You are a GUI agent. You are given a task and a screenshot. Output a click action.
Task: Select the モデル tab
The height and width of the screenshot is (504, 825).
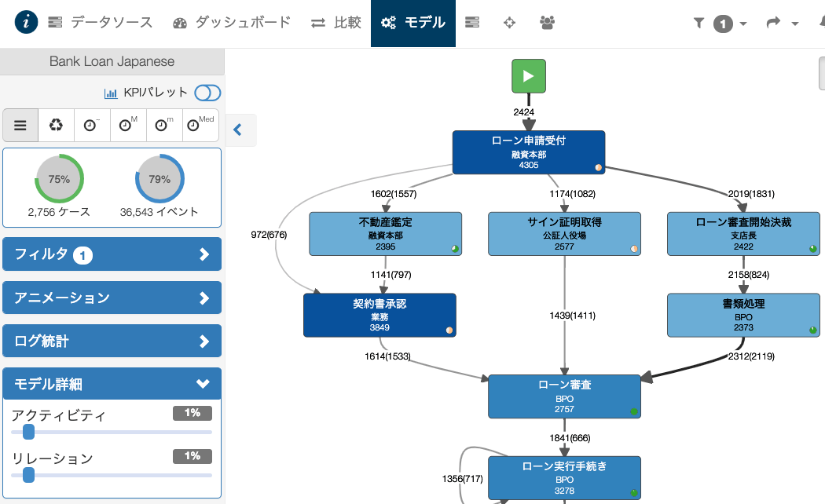(413, 23)
